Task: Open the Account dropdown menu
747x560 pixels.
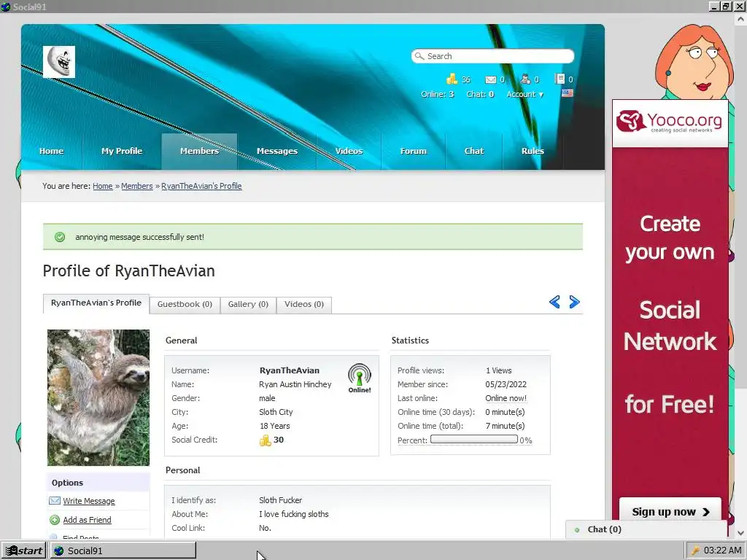Action: pos(525,94)
